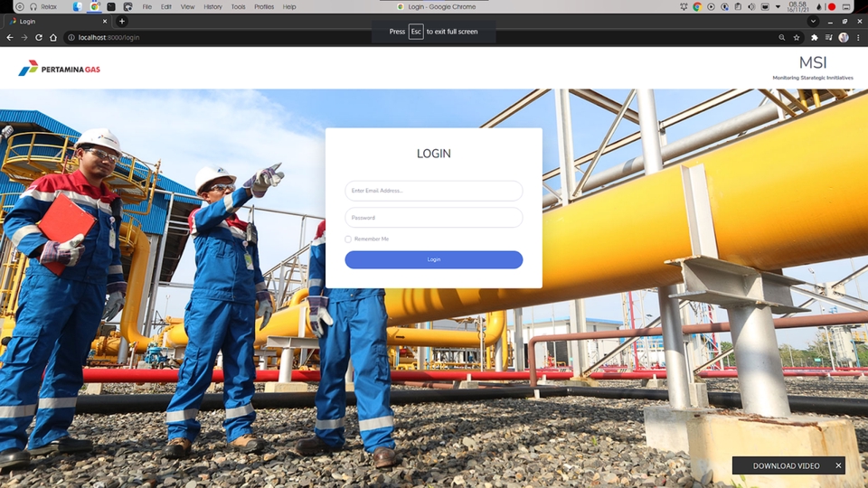Viewport: 868px width, 488px height.
Task: Click the 08.58 clock in the panel
Action: click(x=798, y=6)
